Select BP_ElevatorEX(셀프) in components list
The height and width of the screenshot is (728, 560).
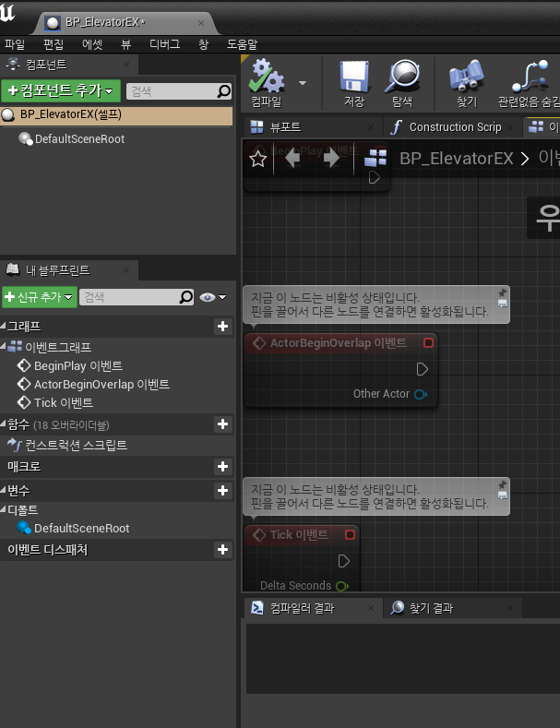(x=116, y=115)
